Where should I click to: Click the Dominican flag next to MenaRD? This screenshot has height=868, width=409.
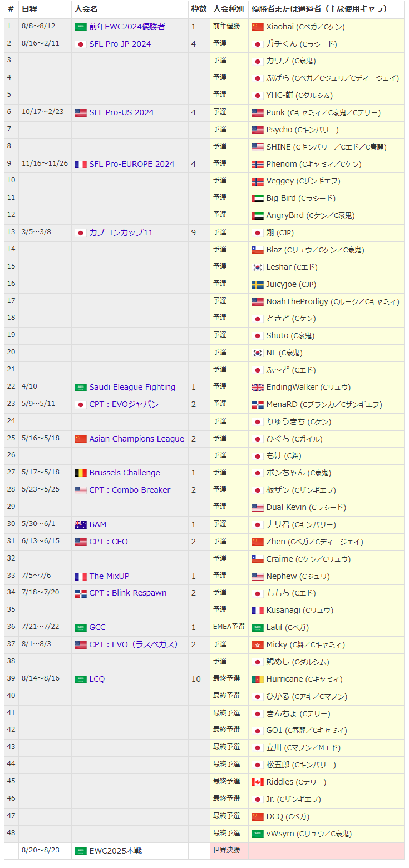(258, 405)
